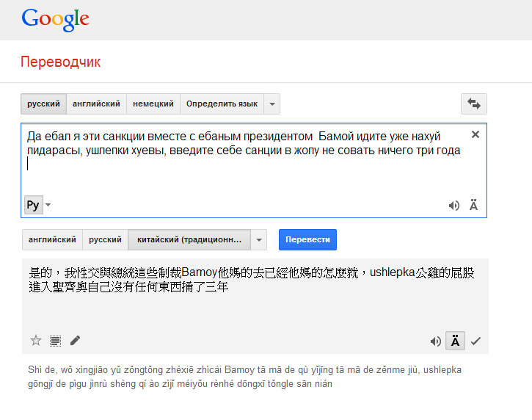Viewport: 532px width, 420px height.
Task: Select английский as target language
Action: (52, 239)
